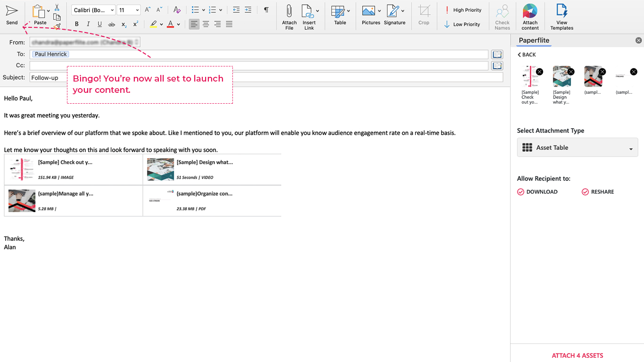Expand the numbered list style arrow

(220, 10)
